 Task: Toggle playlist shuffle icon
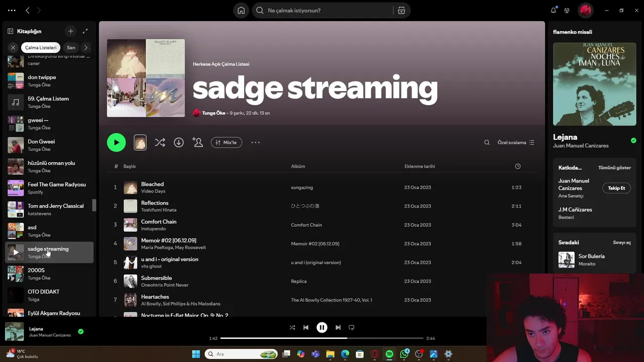(x=160, y=142)
